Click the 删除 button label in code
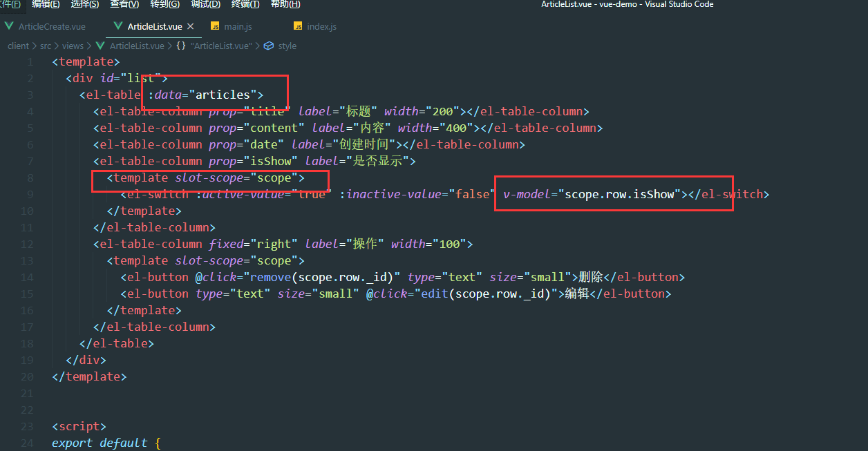Viewport: 868px width, 451px height. click(591, 277)
